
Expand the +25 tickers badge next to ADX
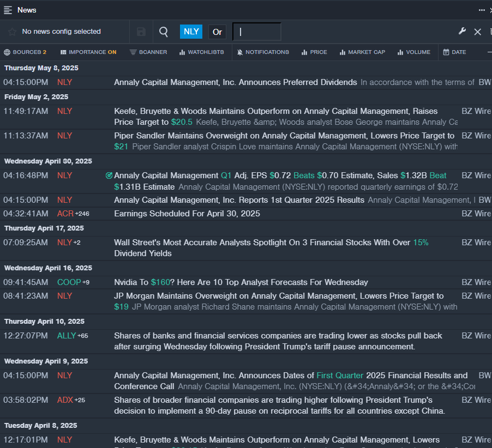[x=80, y=400]
